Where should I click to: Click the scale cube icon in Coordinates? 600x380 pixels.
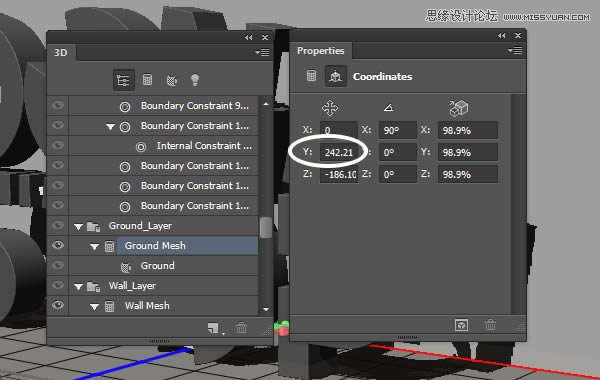tap(458, 108)
